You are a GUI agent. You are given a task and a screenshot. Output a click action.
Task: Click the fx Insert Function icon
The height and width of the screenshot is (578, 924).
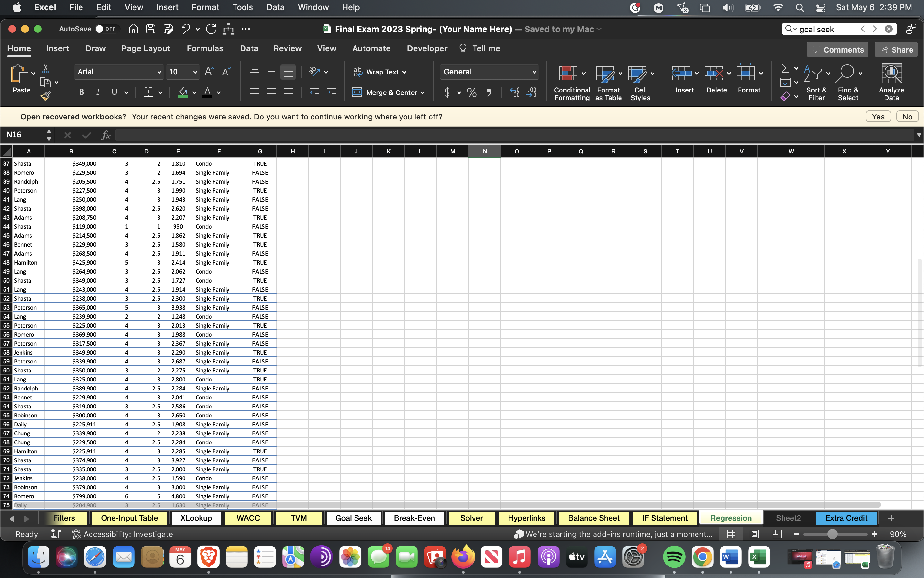(106, 135)
